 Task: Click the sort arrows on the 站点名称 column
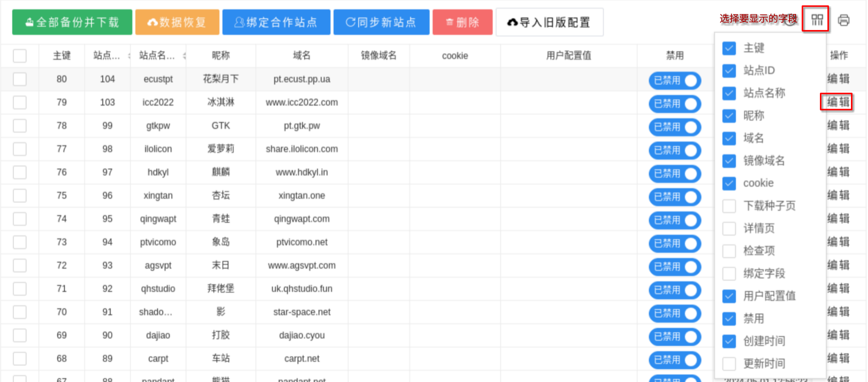pos(184,56)
